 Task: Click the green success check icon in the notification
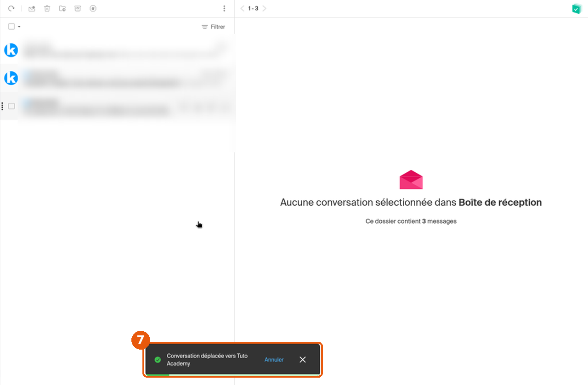(158, 360)
